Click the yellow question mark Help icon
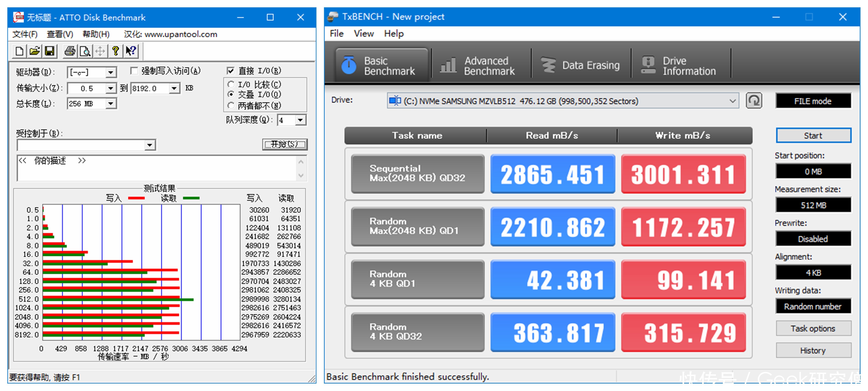Screen dimensions: 868x391 click(115, 51)
